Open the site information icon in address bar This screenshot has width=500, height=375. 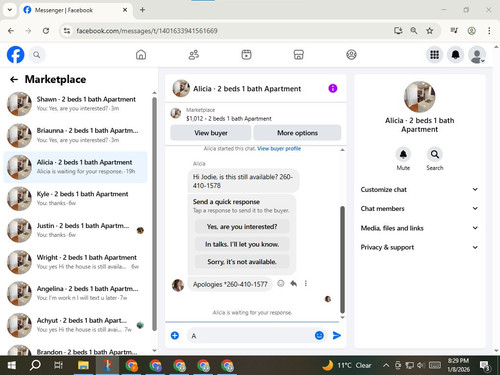67,31
